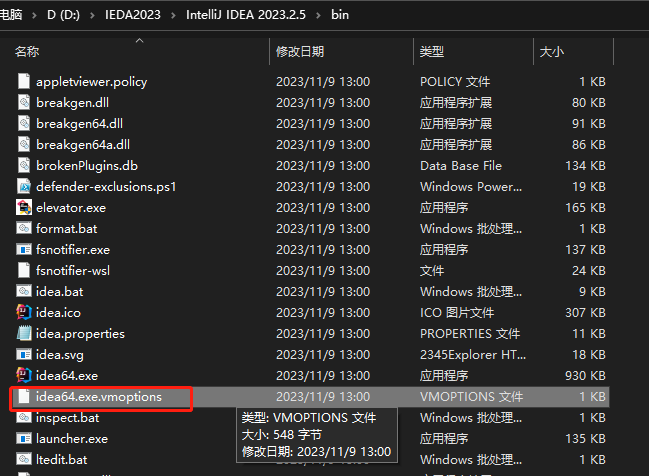649x476 pixels.
Task: Select the file name fsnotifier-wsl
Action: pos(73,271)
